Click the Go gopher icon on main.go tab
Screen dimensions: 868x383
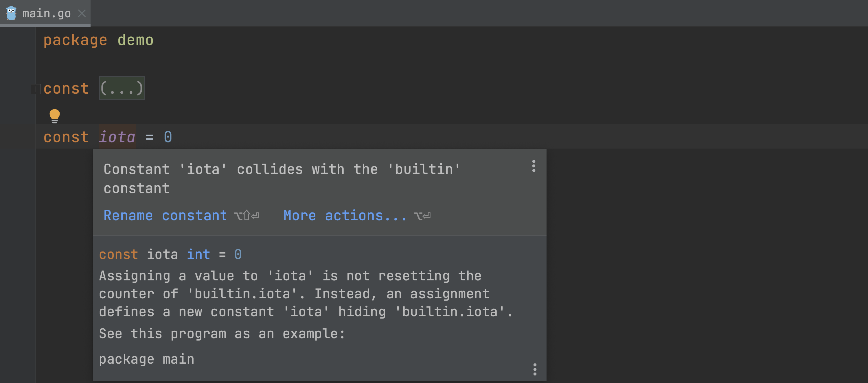pyautogui.click(x=11, y=14)
